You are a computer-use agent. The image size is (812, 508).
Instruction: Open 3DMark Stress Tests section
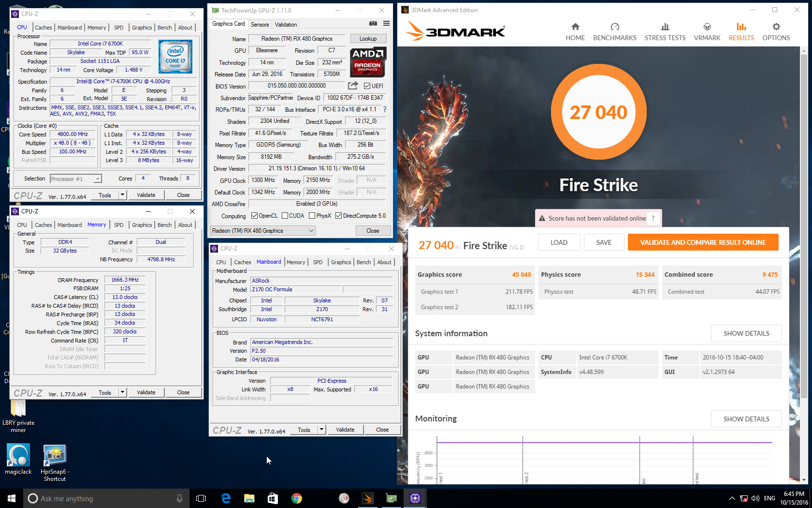[x=665, y=32]
